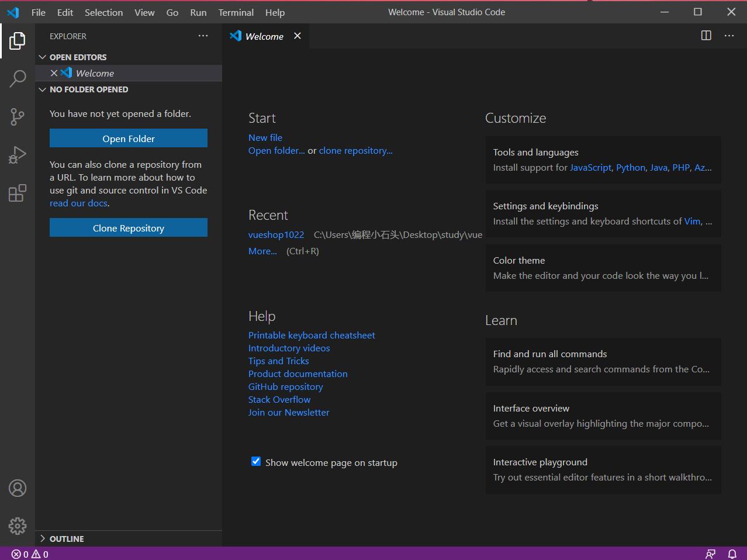Image resolution: width=747 pixels, height=560 pixels.
Task: Open the Edit menu
Action: pos(65,12)
